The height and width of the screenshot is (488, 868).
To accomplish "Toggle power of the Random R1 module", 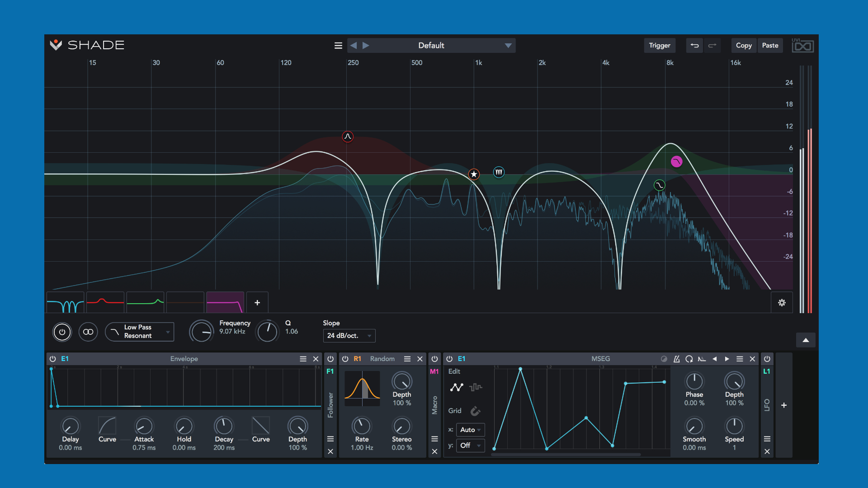I will 345,359.
